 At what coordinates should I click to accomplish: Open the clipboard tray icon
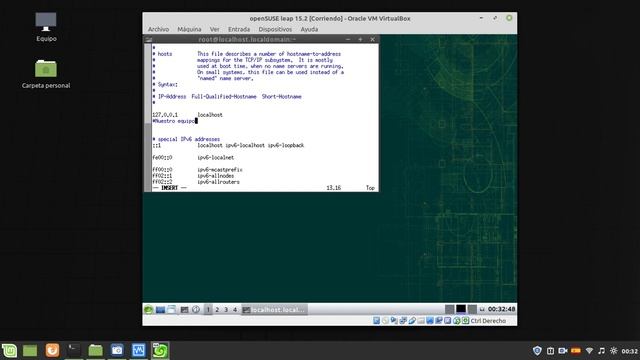point(550,351)
